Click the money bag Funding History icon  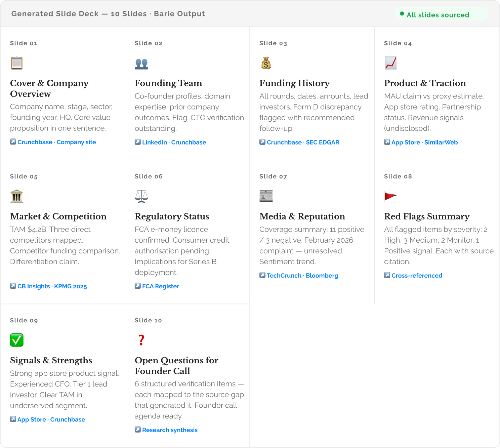click(266, 63)
